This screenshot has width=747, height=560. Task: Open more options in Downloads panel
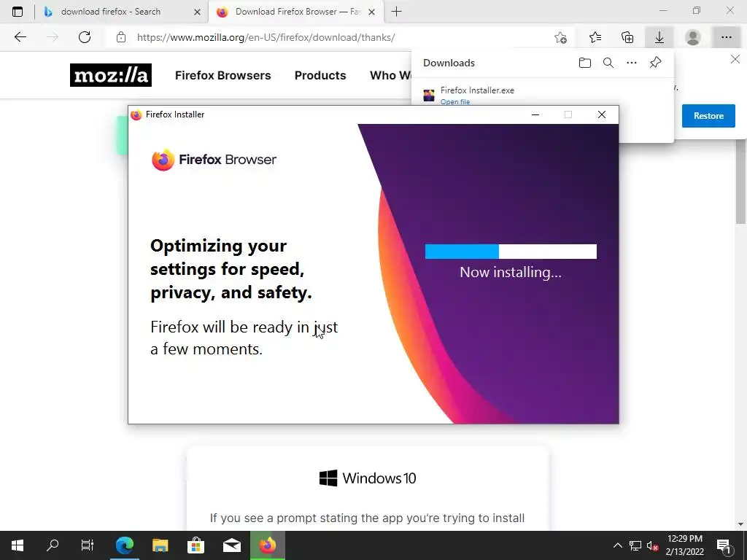(632, 63)
